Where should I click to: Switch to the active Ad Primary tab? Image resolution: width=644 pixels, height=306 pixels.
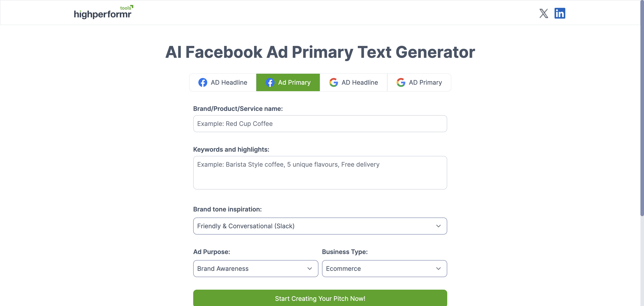click(x=288, y=82)
